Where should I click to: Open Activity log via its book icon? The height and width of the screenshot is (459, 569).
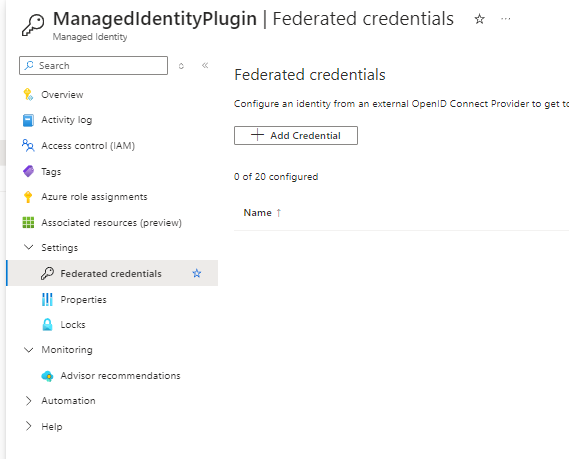click(28, 120)
